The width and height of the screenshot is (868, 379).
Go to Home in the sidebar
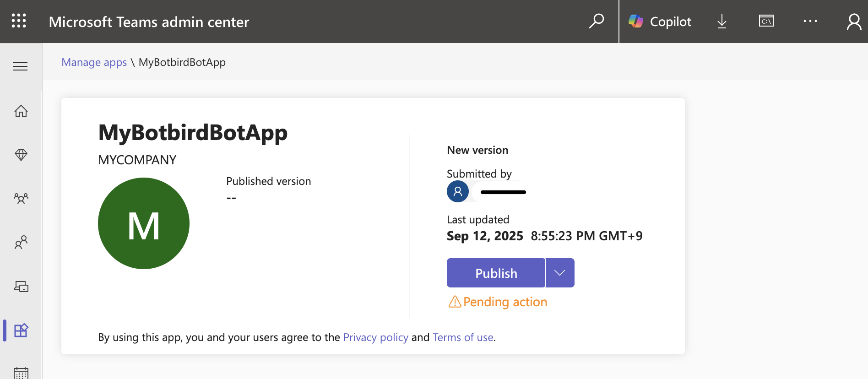21,111
